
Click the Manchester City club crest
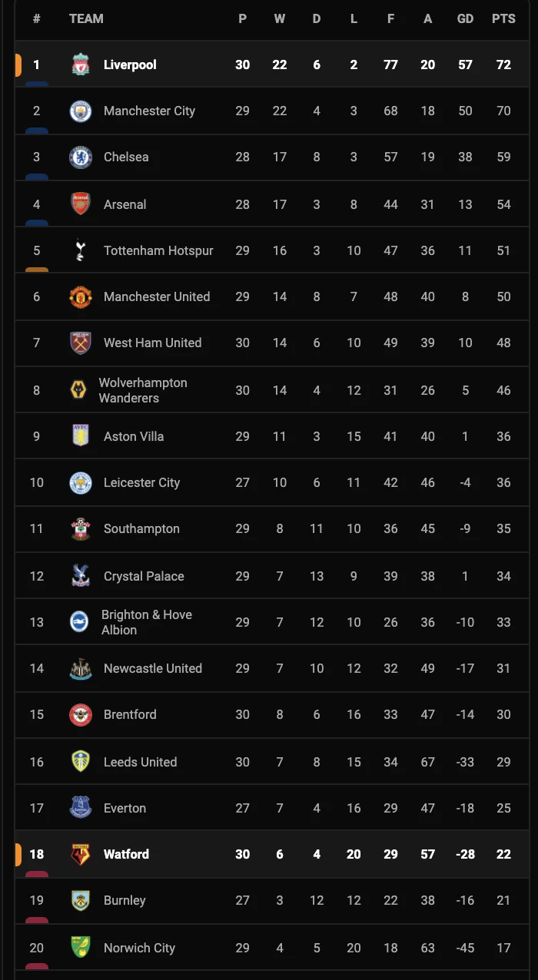81,111
